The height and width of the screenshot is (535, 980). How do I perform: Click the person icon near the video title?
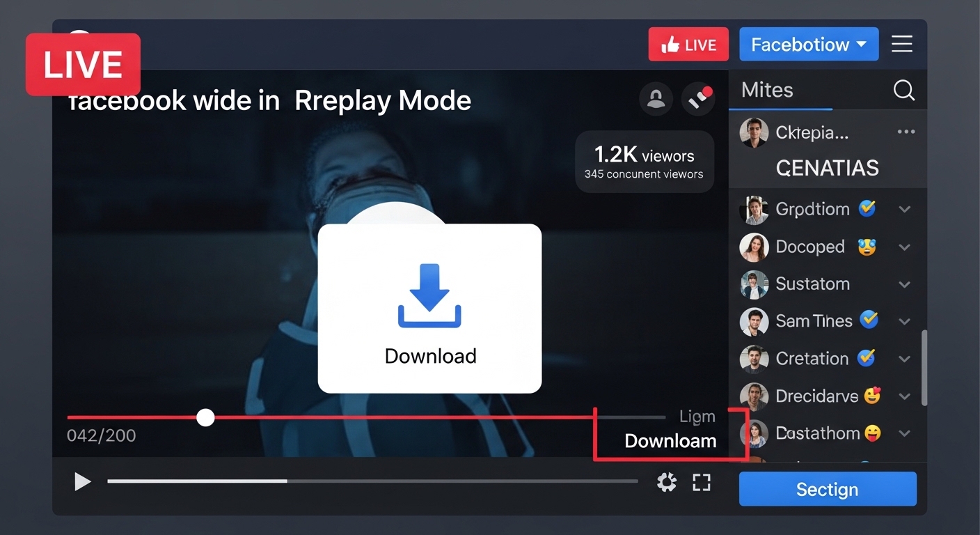pos(656,98)
